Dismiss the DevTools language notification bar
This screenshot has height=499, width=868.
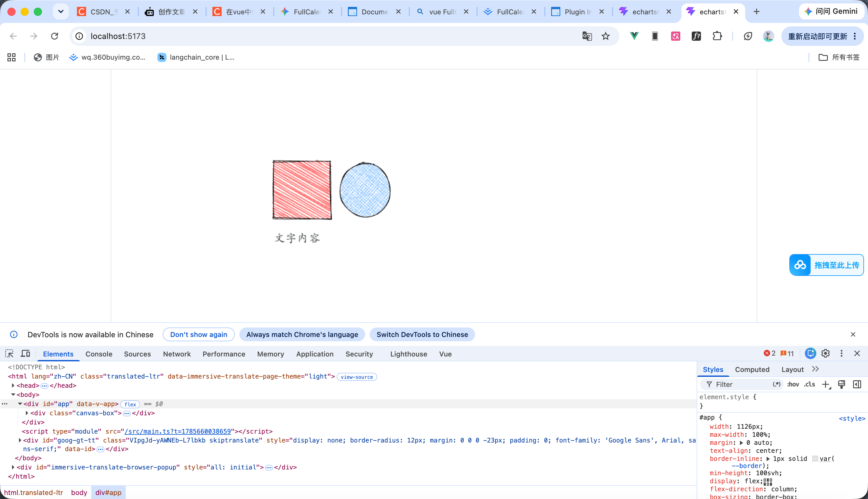pyautogui.click(x=853, y=334)
